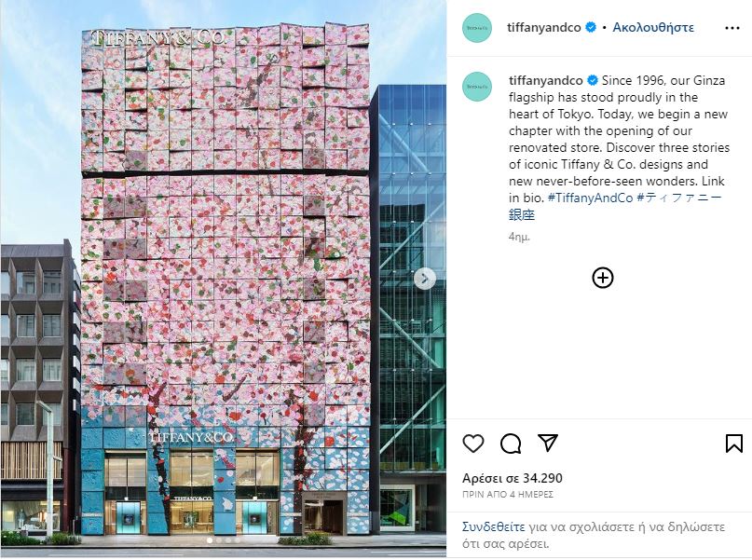Click Συνδεθείτε to log in
The height and width of the screenshot is (560, 752).
[x=493, y=526]
